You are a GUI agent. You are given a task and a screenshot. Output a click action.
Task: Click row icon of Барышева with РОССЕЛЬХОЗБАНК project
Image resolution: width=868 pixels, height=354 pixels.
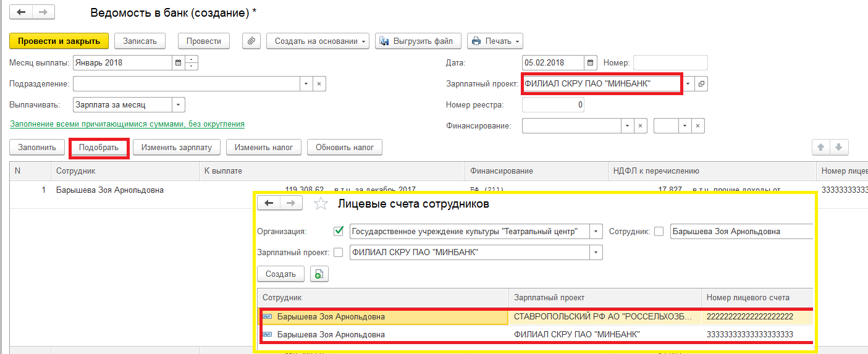[x=268, y=316]
